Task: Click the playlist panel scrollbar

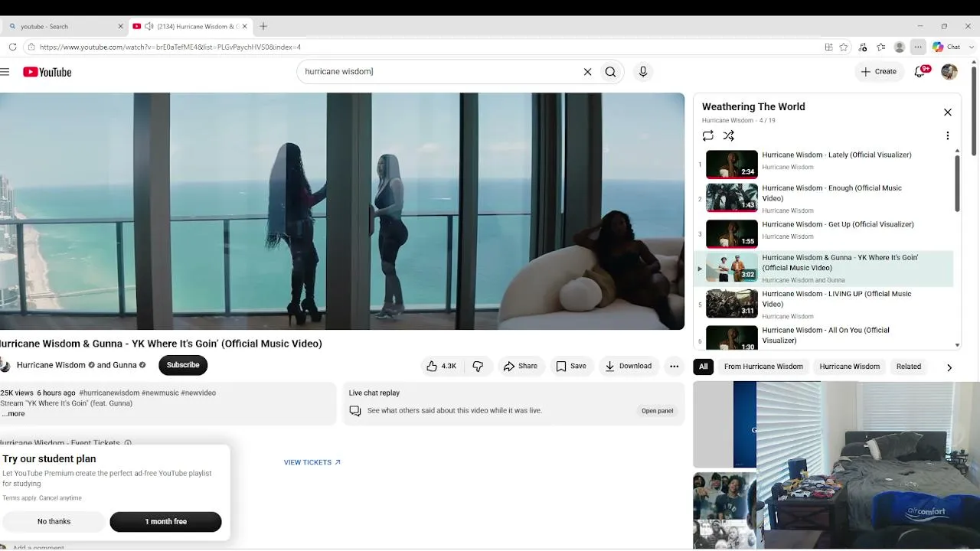Action: tap(957, 183)
